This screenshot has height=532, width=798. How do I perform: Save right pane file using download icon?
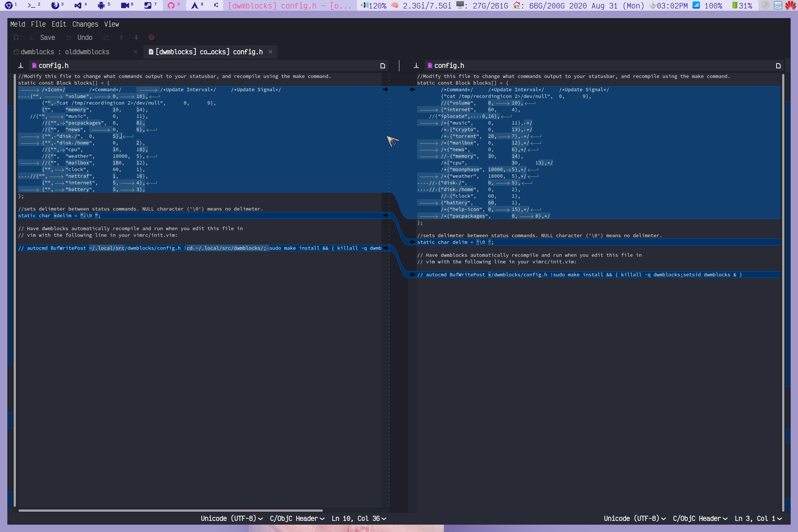pos(416,65)
